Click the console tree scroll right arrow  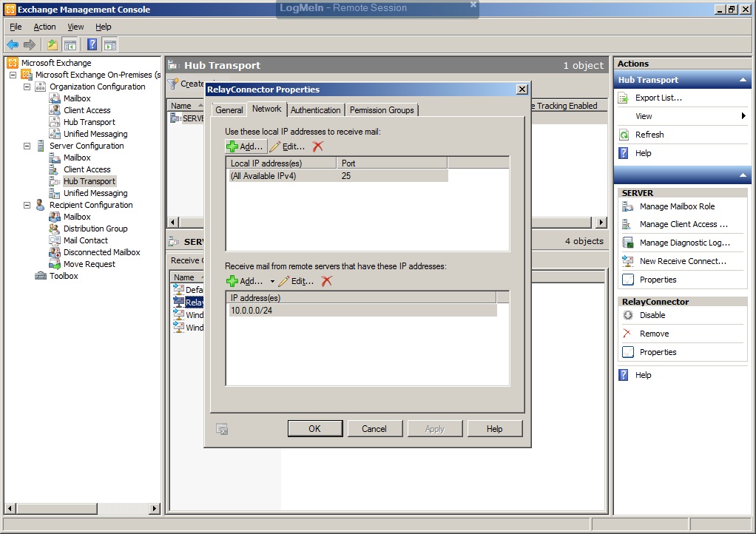155,508
